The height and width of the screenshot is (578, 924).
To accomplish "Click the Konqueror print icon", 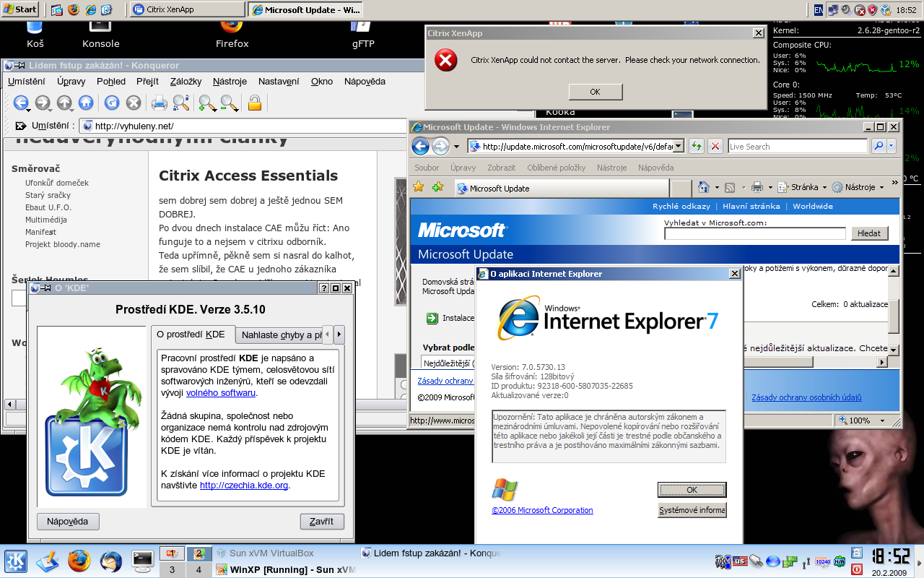I will pos(159,103).
